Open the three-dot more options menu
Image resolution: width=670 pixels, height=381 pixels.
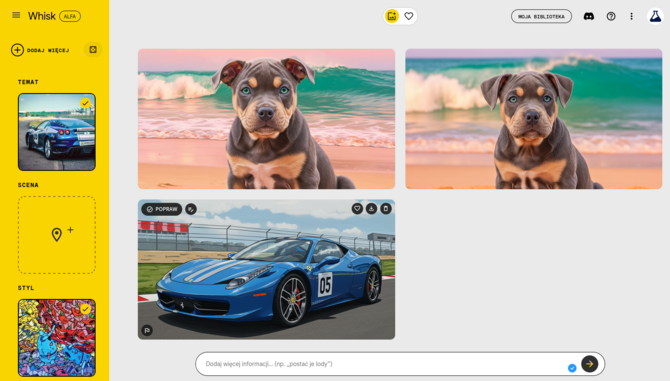[632, 16]
